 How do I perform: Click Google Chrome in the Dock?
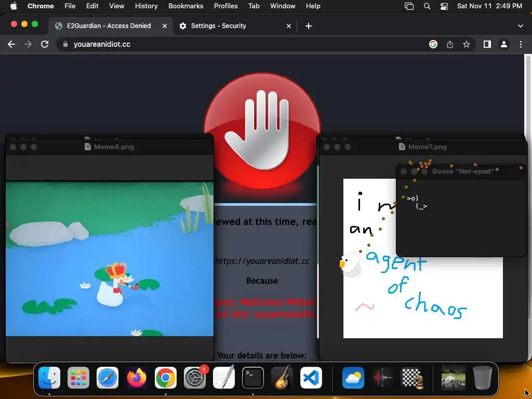[x=166, y=378]
